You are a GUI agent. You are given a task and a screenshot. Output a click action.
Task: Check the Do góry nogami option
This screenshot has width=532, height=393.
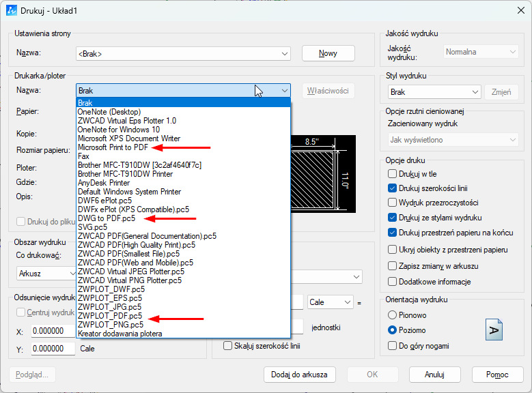[x=393, y=346]
